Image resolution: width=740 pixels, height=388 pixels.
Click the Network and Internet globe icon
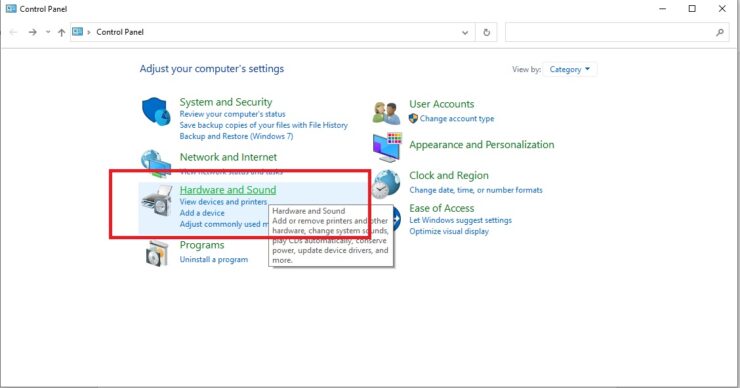(x=156, y=163)
